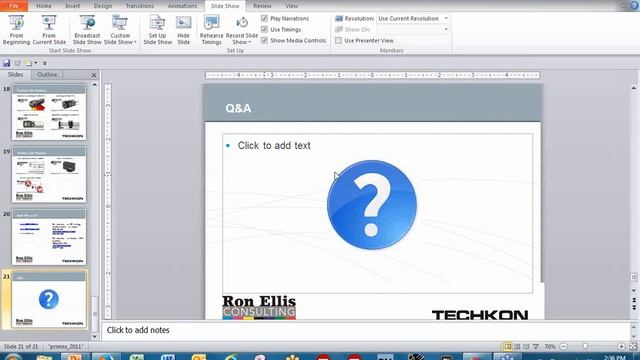The image size is (640, 360).
Task: Open Record Slide Show dropdown
Action: coord(242,30)
